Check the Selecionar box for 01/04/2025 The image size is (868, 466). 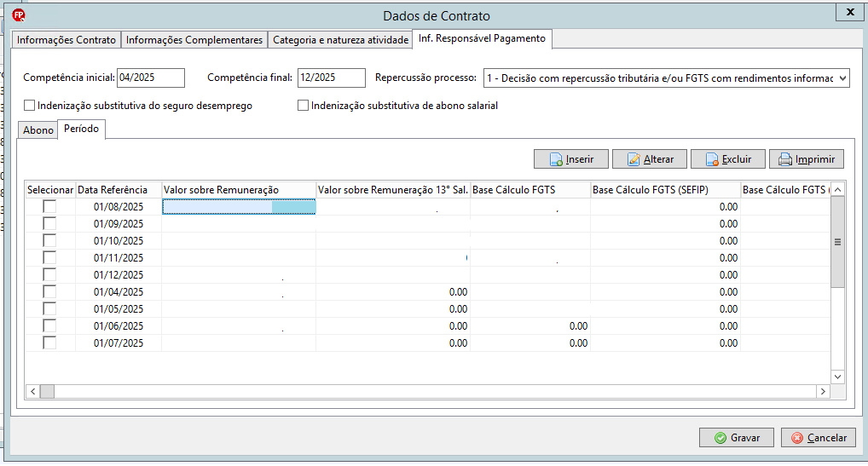[49, 292]
